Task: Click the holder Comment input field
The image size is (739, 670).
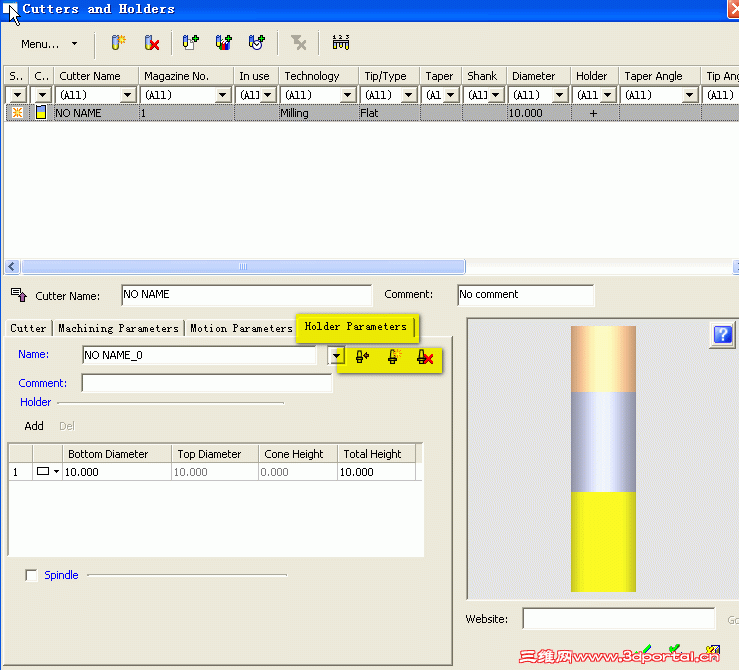Action: [207, 383]
